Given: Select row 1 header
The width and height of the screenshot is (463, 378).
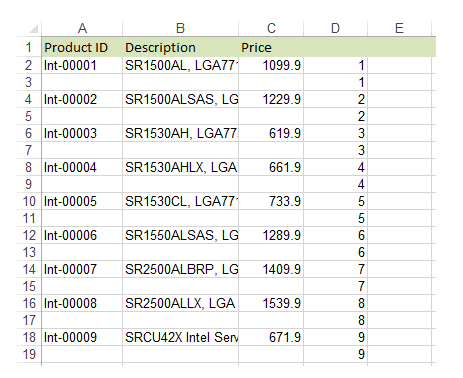Looking at the screenshot, I should (x=29, y=47).
